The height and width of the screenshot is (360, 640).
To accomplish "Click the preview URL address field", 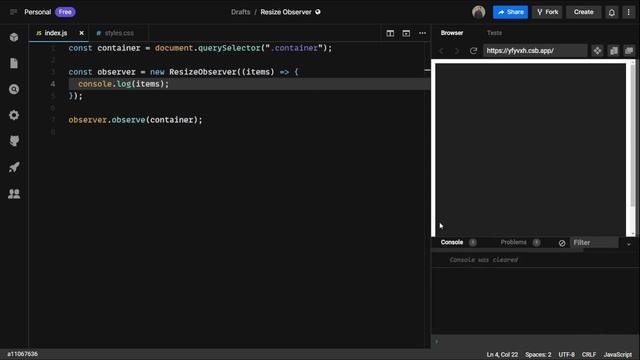I will (535, 51).
